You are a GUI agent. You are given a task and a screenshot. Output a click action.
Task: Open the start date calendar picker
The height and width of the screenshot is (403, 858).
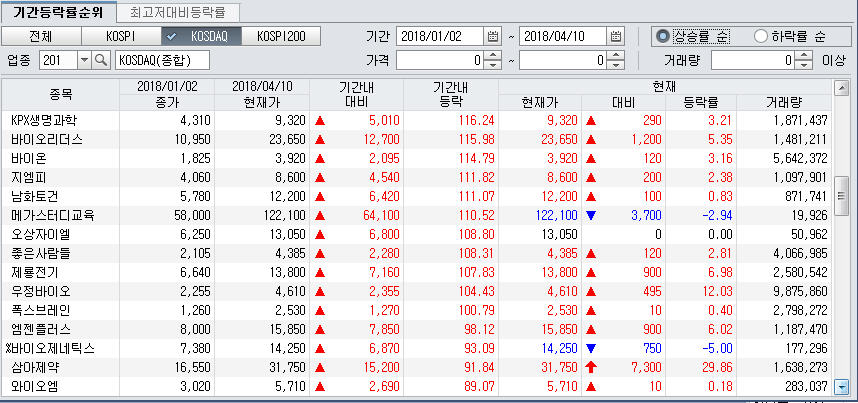(492, 37)
